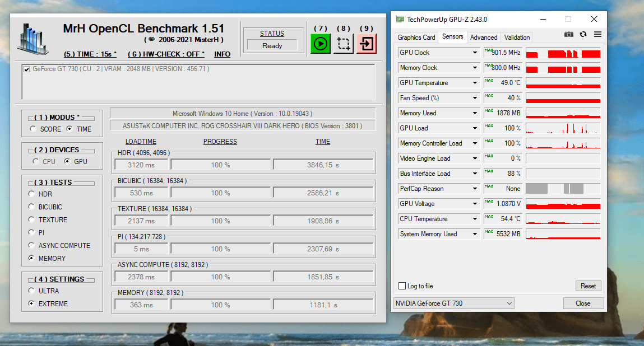Image resolution: width=644 pixels, height=346 pixels.
Task: Click the PI progress bar showing 100 %
Action: point(221,249)
